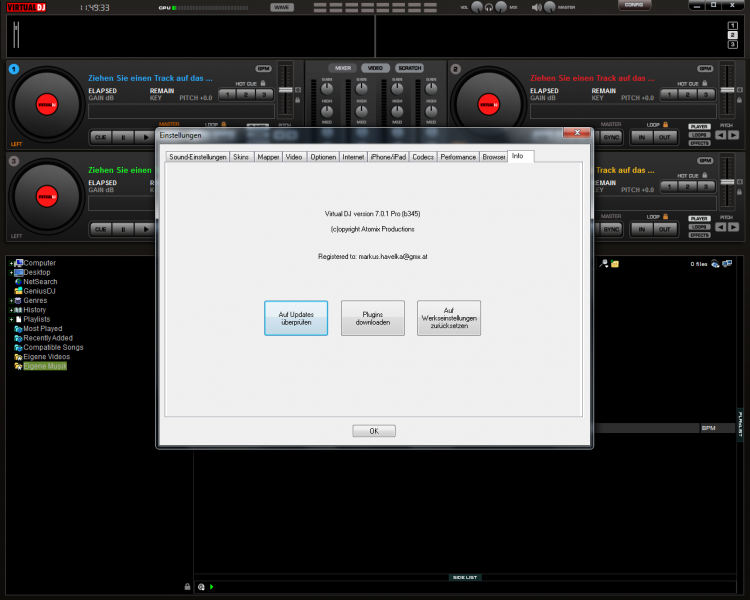Select deck 1 number badge

[x=14, y=69]
